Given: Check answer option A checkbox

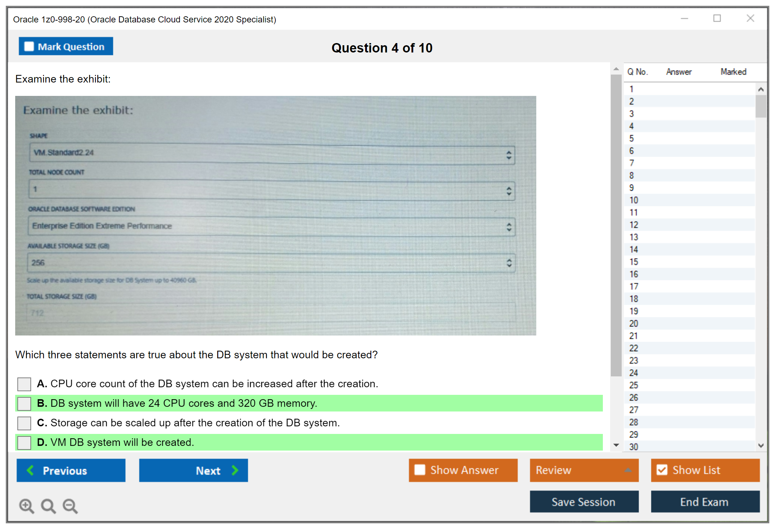Looking at the screenshot, I should tap(24, 384).
